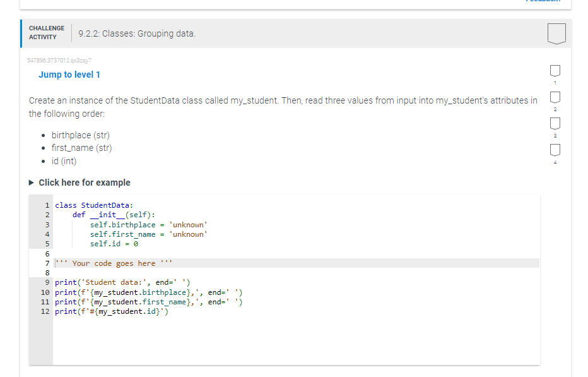Place cursor in 'Your code goes here' line
This screenshot has height=377, width=588.
[x=297, y=263]
